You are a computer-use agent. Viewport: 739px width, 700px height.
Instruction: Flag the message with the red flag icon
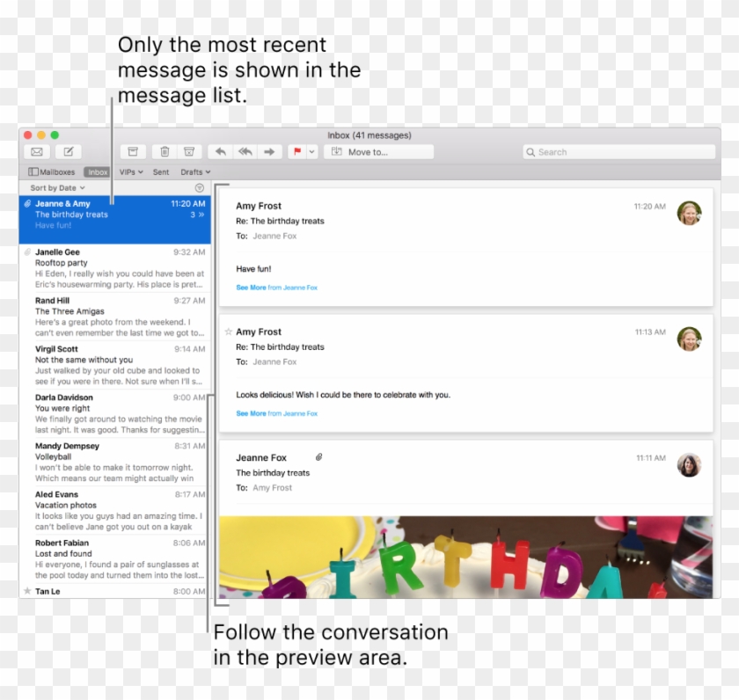coord(297,151)
